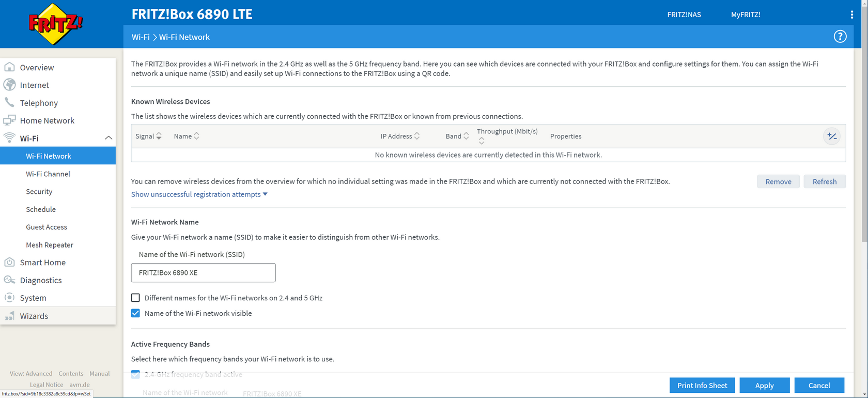Click View: Advanced footer link
This screenshot has width=868, height=398.
click(x=31, y=373)
